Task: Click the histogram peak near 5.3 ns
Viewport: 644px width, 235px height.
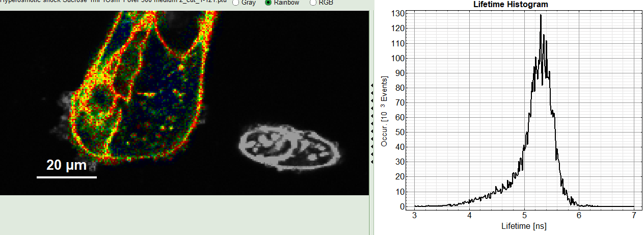Action: [x=541, y=16]
